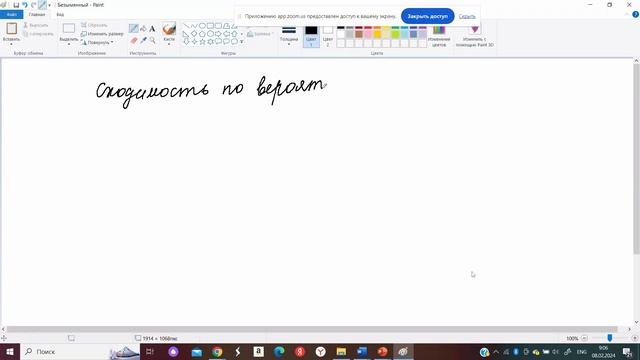Image resolution: width=640 pixels, height=360 pixels.
Task: Click the Help question mark icon
Action: click(635, 14)
